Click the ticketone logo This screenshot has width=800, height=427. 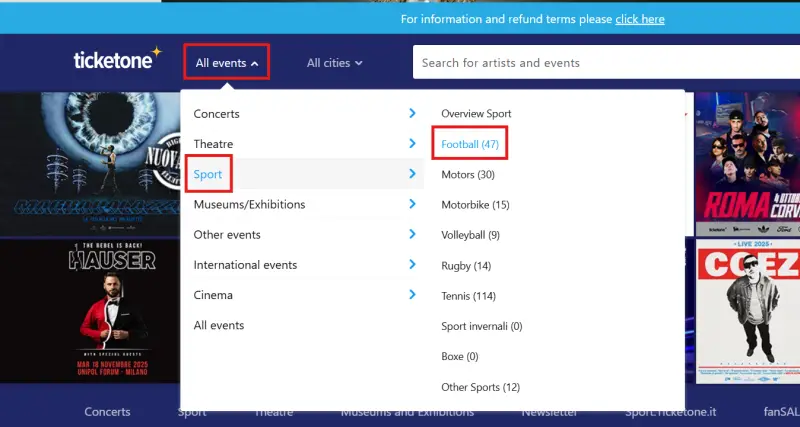point(118,59)
